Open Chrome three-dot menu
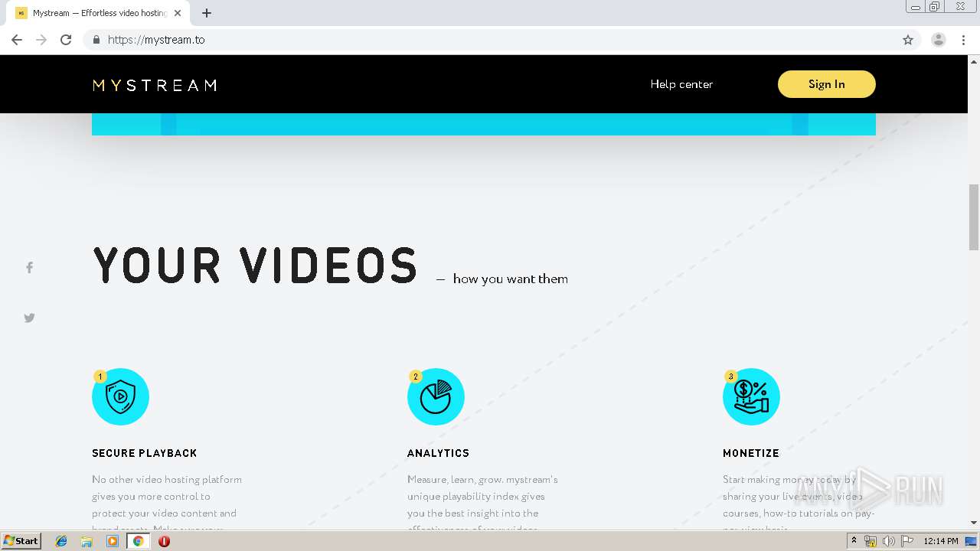 click(963, 40)
